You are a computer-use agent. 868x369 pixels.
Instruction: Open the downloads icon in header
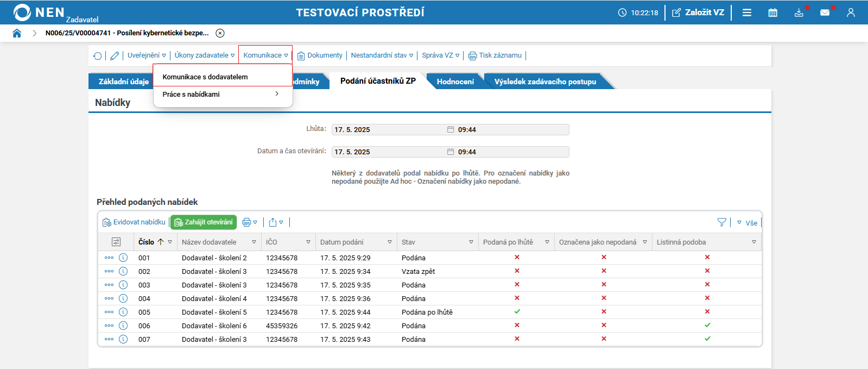point(799,12)
